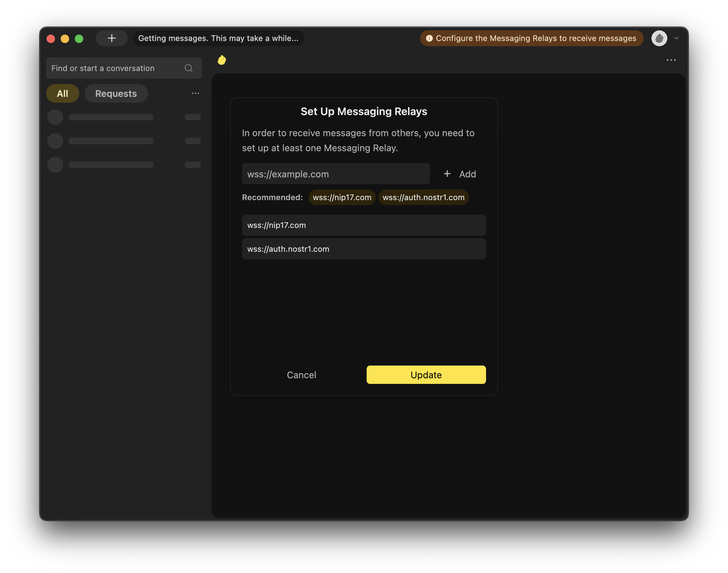The width and height of the screenshot is (728, 573).
Task: Click the user avatar profile picture
Action: click(x=659, y=38)
